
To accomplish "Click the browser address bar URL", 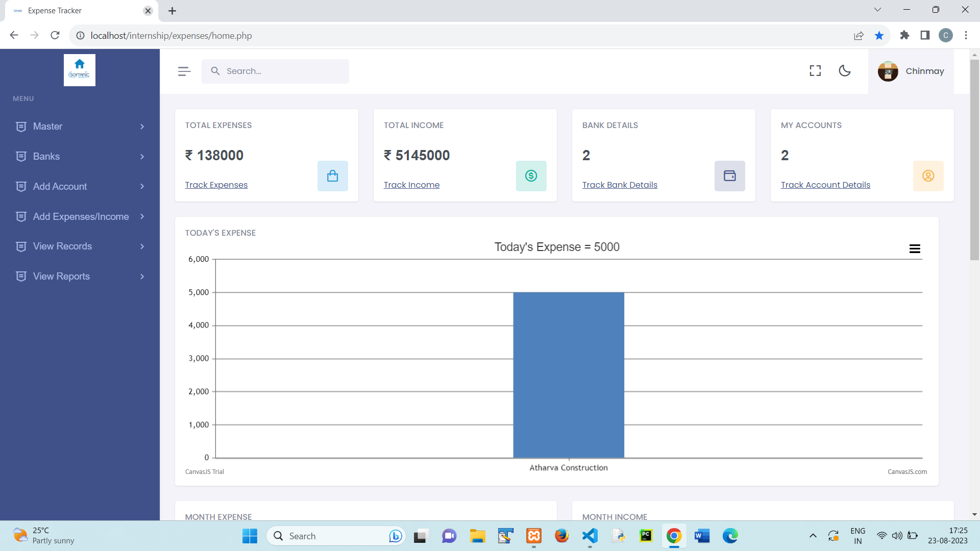I will coord(171,36).
